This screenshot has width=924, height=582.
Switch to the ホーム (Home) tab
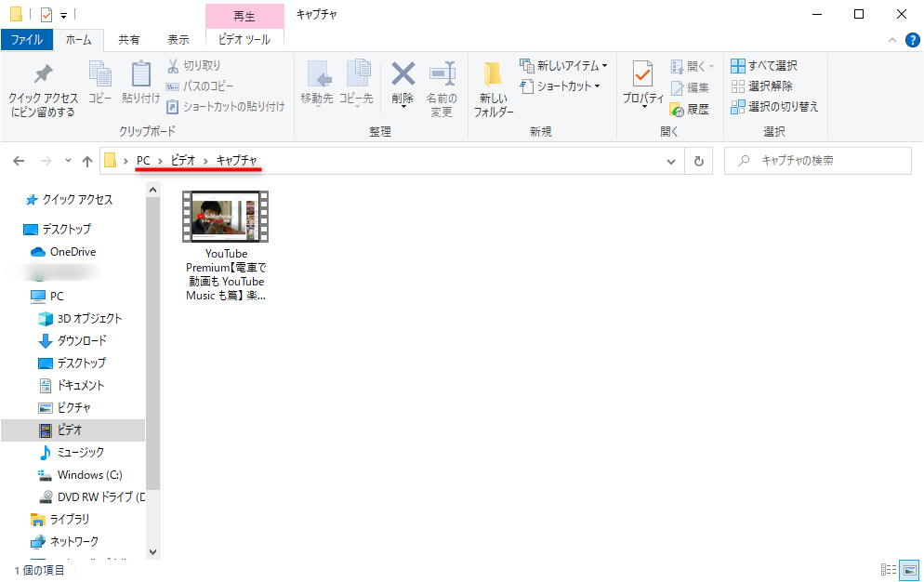pyautogui.click(x=78, y=39)
